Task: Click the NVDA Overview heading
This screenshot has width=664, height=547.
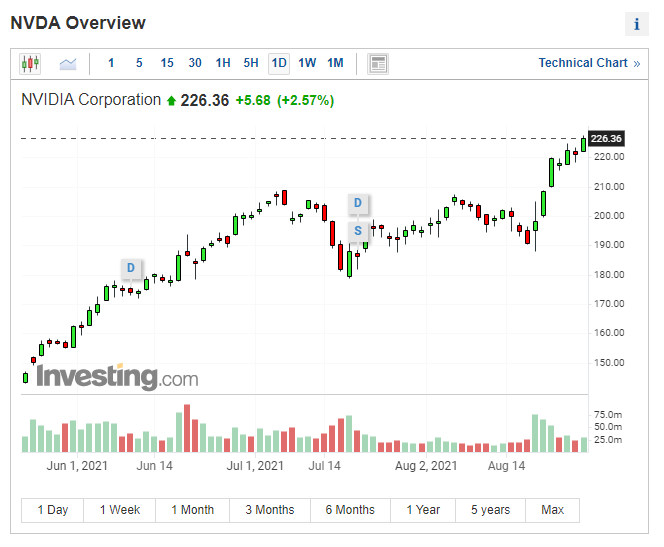Action: tap(78, 23)
